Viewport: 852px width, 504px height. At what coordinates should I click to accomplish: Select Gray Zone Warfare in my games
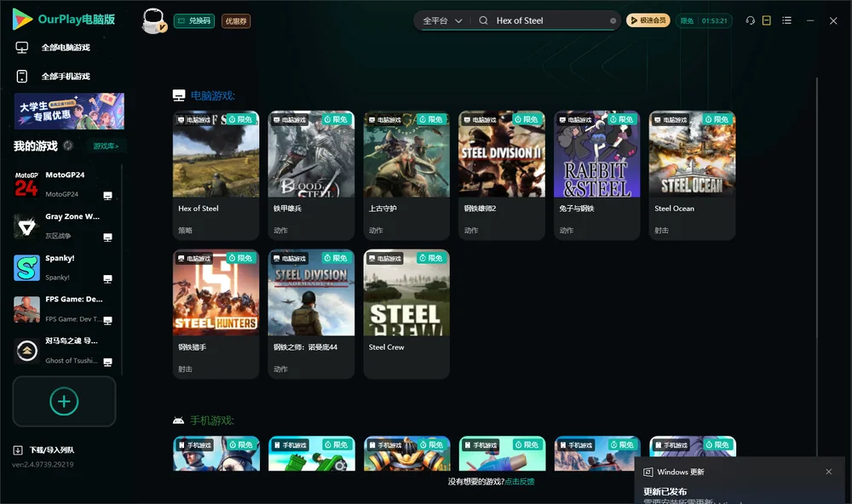pyautogui.click(x=64, y=226)
